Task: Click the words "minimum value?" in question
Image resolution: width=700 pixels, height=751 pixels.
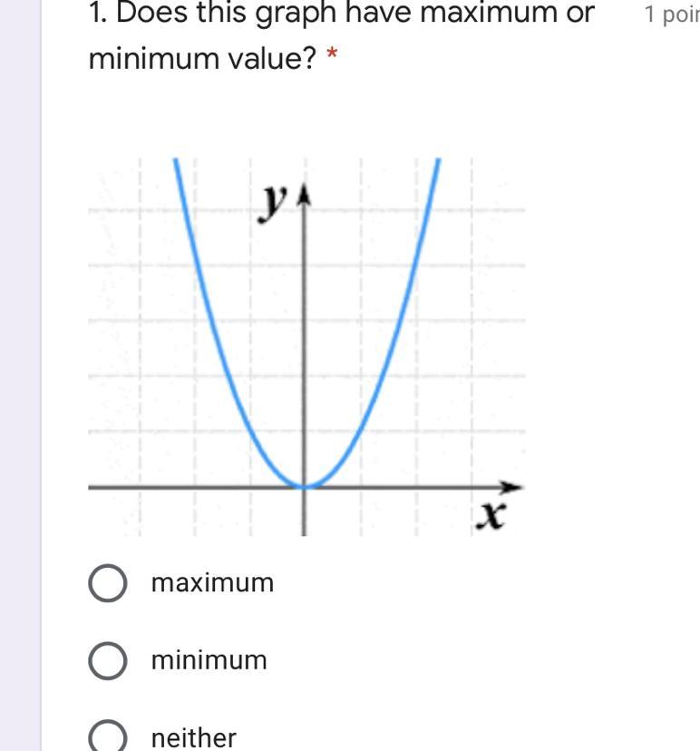Action: (202, 58)
